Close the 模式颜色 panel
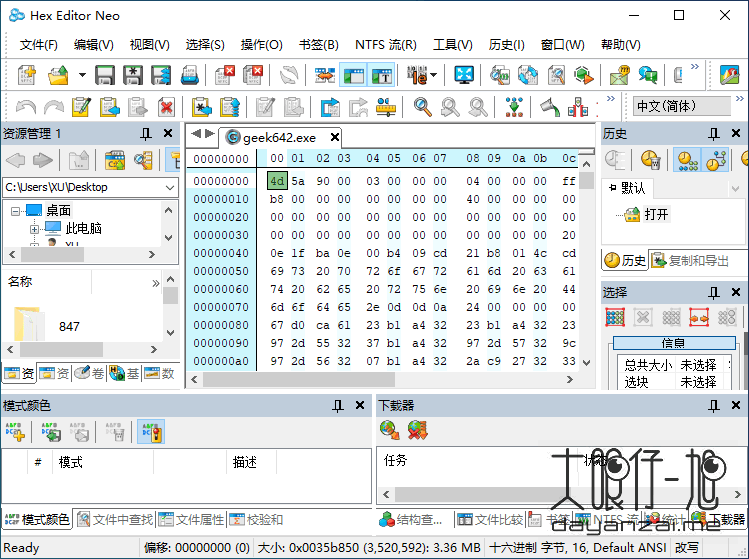The image size is (749, 559). click(360, 406)
